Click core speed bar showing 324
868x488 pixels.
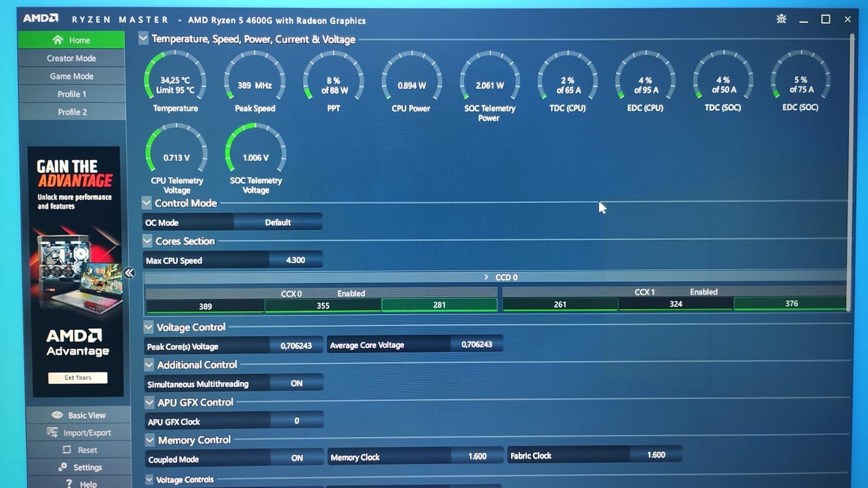[x=676, y=304]
